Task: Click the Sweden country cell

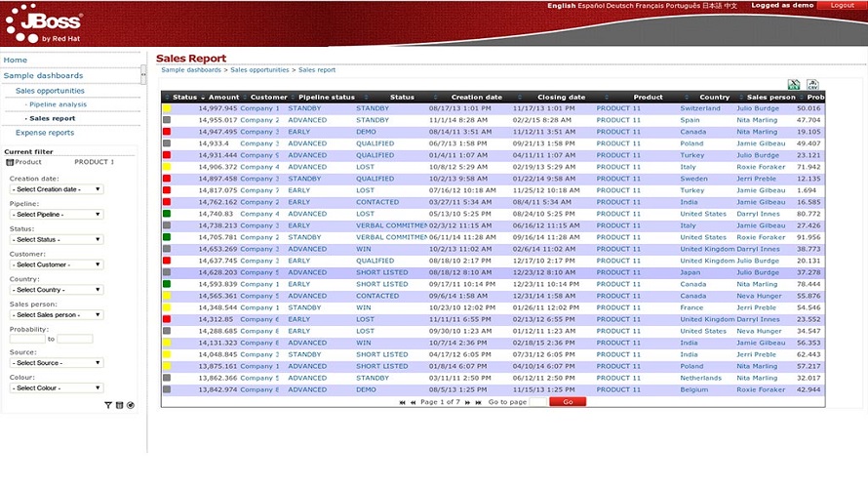Action: click(694, 179)
